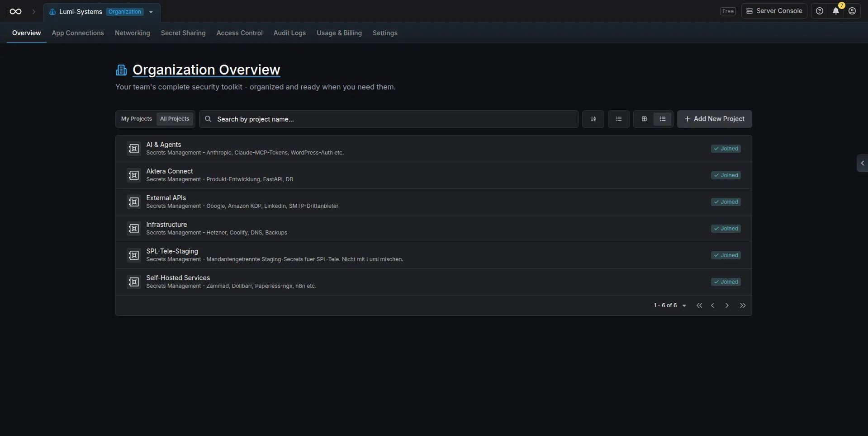
Task: Click the SPL-Tele-Staging project icon
Action: click(x=133, y=255)
